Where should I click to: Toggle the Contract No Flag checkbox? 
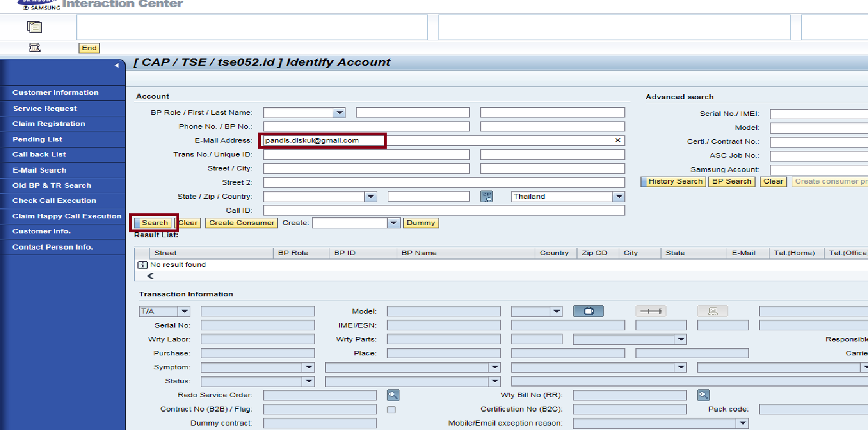pyautogui.click(x=392, y=409)
